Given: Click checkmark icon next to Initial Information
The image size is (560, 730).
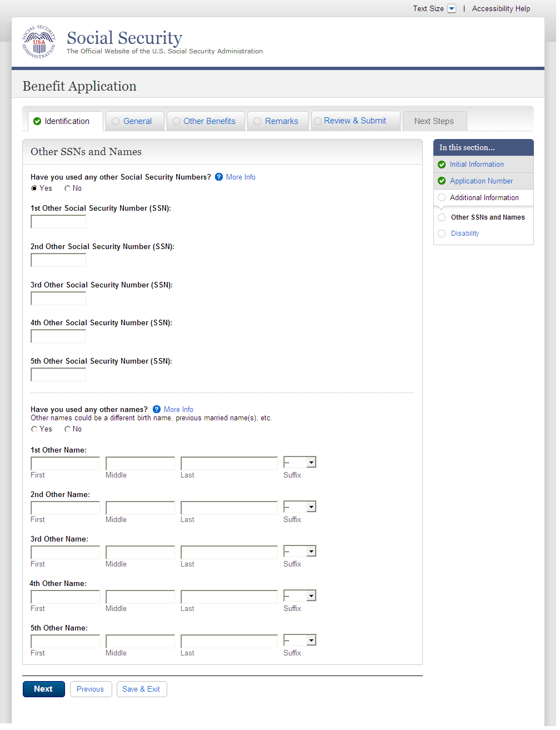Looking at the screenshot, I should [442, 165].
